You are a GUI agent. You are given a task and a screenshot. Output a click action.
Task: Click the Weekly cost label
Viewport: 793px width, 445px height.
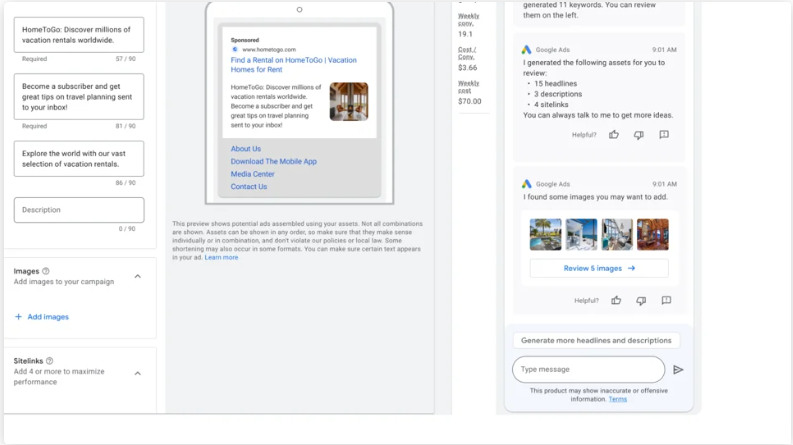click(468, 86)
